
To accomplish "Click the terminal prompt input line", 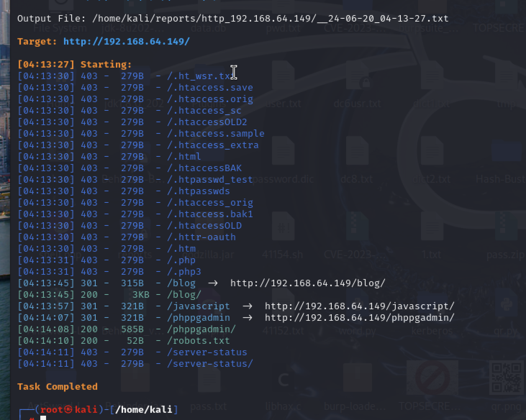I will click(43, 418).
